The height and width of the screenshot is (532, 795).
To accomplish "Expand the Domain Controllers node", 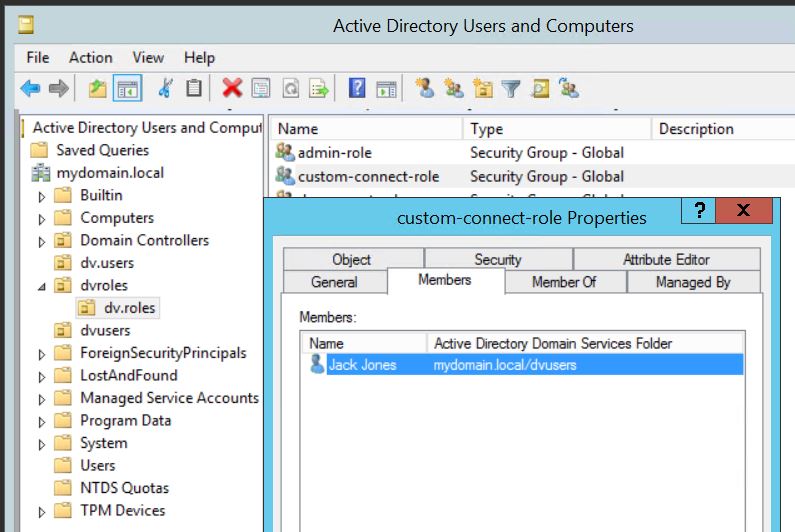I will (42, 241).
